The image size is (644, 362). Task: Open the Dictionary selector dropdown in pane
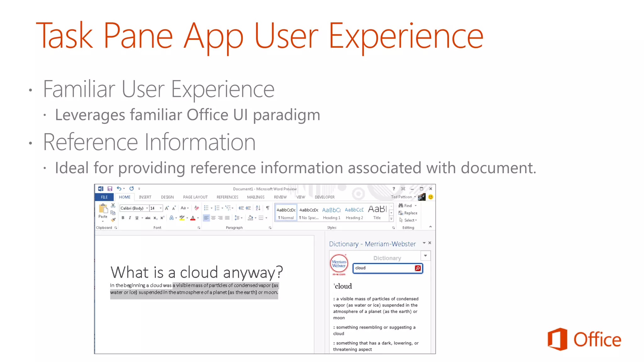(x=425, y=256)
